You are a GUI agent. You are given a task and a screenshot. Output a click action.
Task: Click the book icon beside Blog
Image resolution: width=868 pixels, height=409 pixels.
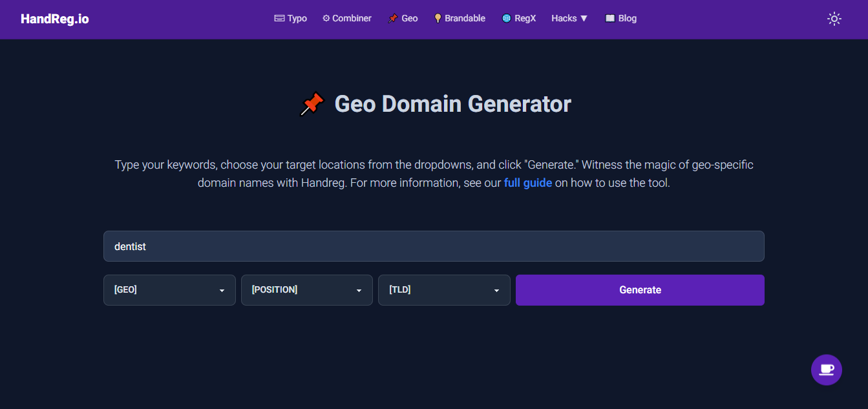click(609, 19)
